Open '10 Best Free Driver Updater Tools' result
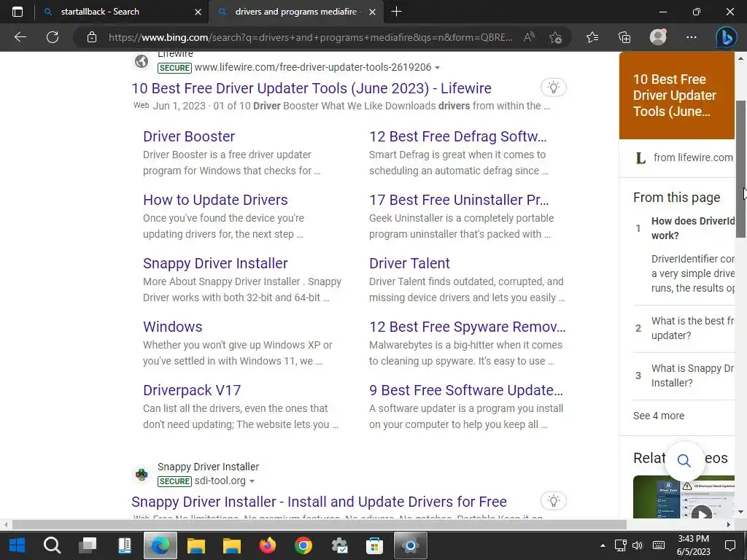 311,88
